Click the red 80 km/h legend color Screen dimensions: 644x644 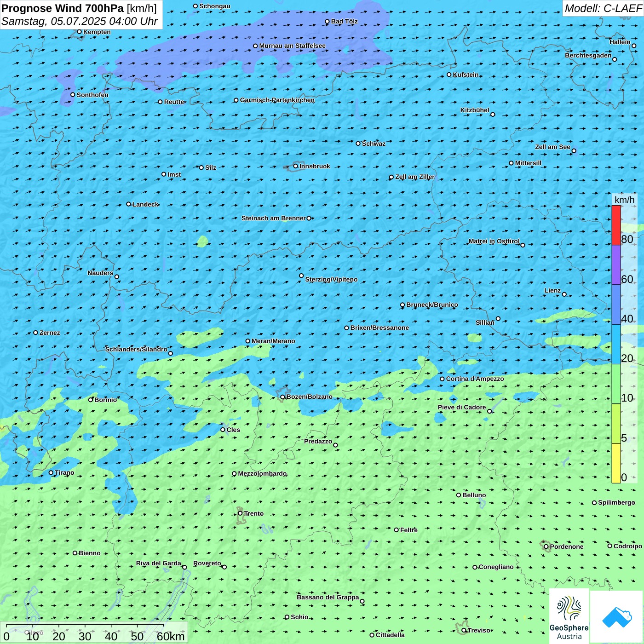616,225
